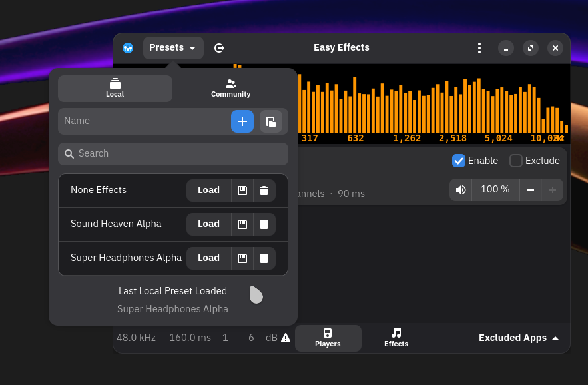Save settings to None Effects preset

242,191
